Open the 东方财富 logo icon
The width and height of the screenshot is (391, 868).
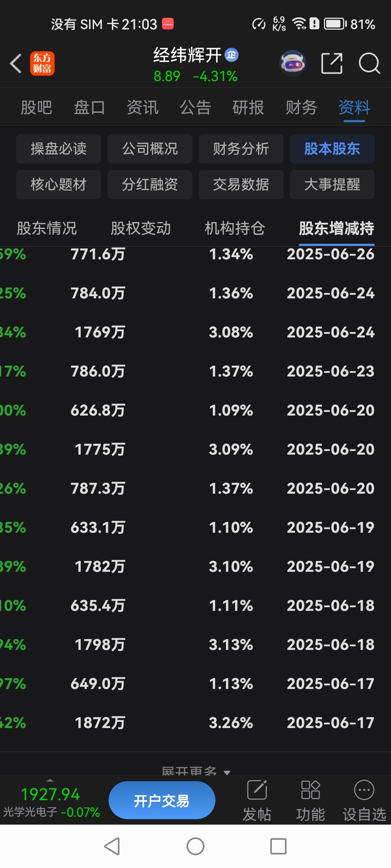coord(42,64)
